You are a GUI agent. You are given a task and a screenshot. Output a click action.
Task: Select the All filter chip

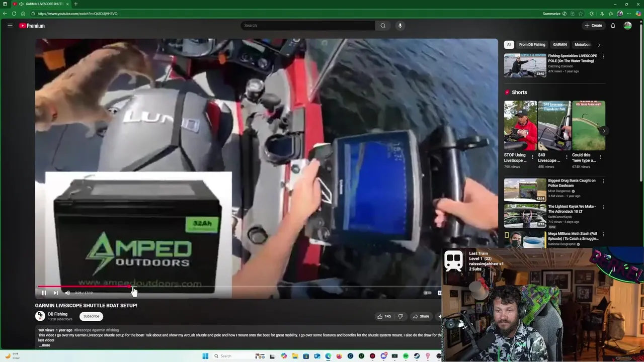pos(509,45)
